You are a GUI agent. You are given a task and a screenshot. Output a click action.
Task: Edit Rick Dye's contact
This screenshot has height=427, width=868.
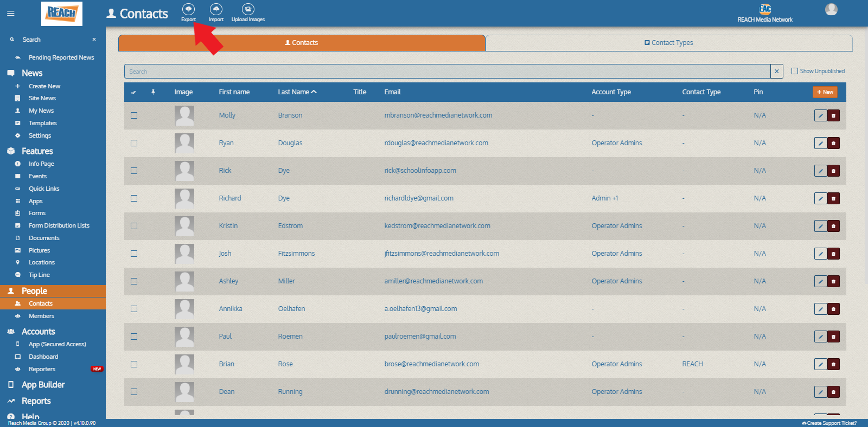(821, 171)
